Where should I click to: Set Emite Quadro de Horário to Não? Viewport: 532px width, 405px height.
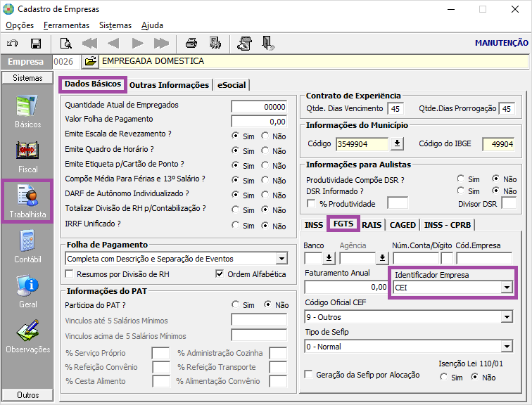pyautogui.click(x=265, y=150)
